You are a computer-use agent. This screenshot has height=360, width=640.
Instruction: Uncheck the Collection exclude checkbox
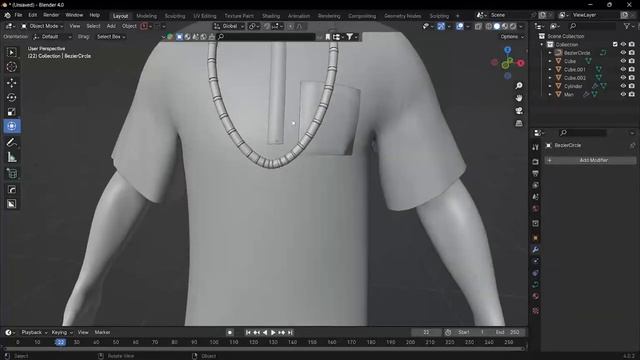coord(615,44)
